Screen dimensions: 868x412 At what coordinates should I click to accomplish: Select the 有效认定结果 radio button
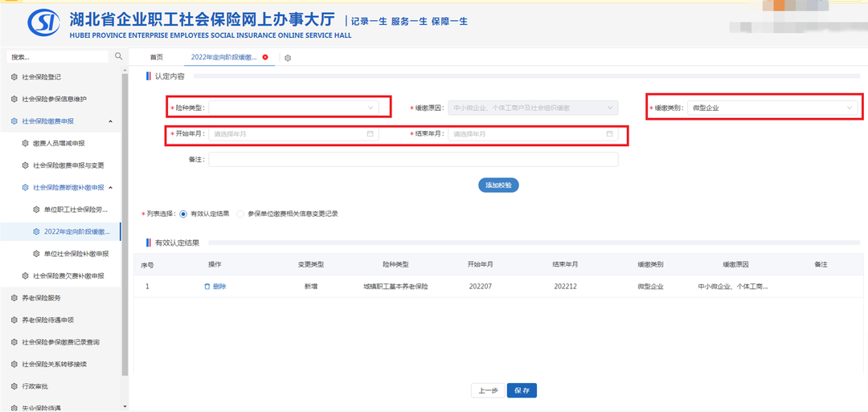coord(183,214)
